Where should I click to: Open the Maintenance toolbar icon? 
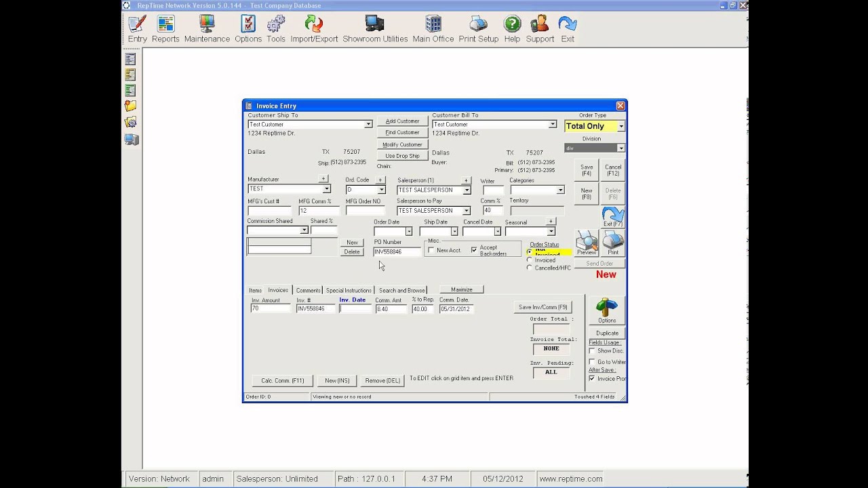(207, 29)
